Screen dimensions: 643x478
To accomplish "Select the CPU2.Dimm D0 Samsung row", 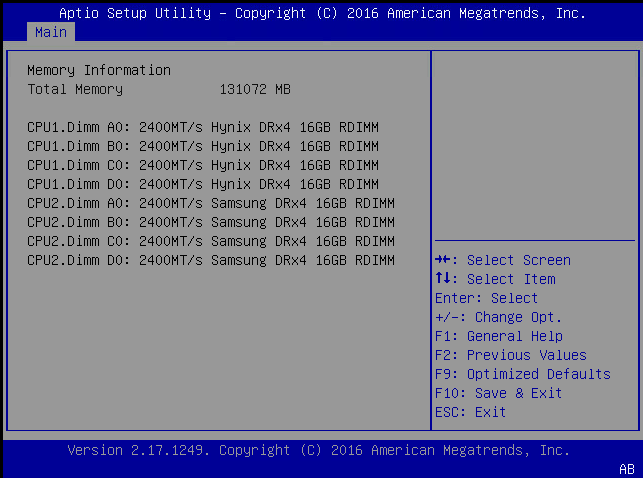I will click(x=211, y=260).
